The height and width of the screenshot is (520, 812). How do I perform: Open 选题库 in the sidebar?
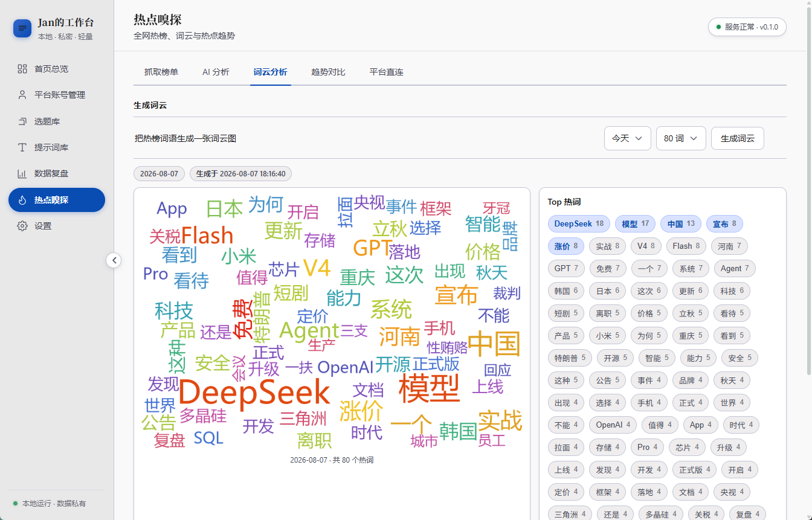pos(57,121)
